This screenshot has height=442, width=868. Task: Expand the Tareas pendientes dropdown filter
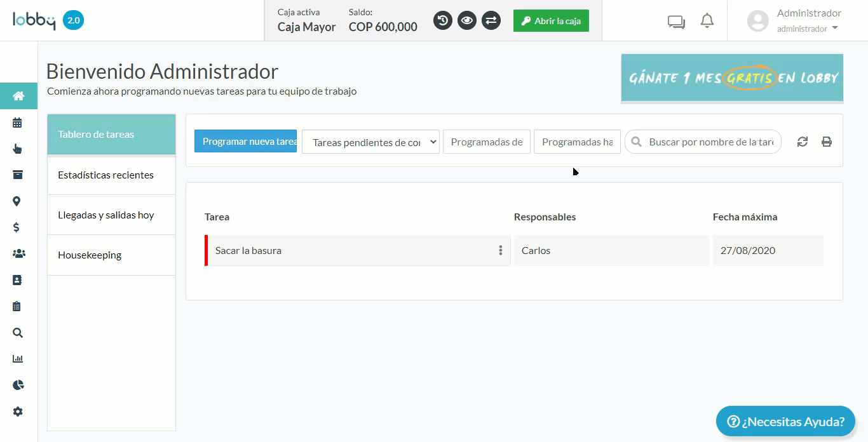click(370, 142)
